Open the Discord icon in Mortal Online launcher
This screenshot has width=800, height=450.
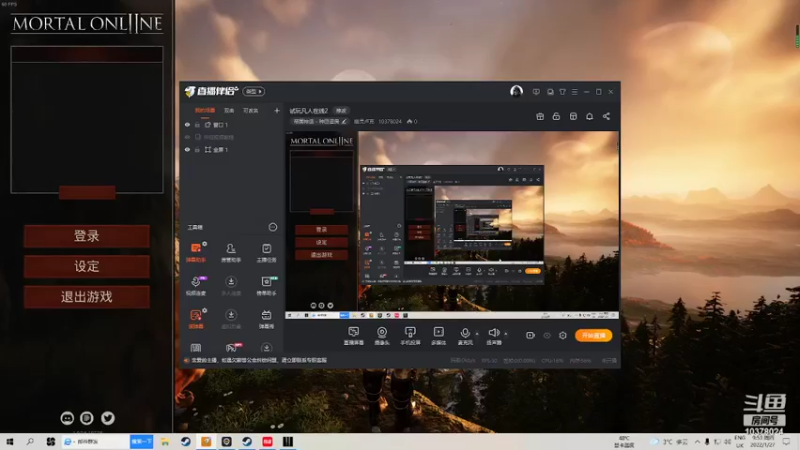click(67, 418)
